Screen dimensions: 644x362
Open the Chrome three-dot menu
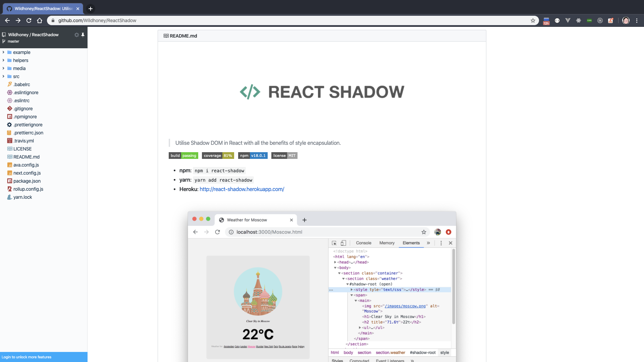(x=637, y=20)
